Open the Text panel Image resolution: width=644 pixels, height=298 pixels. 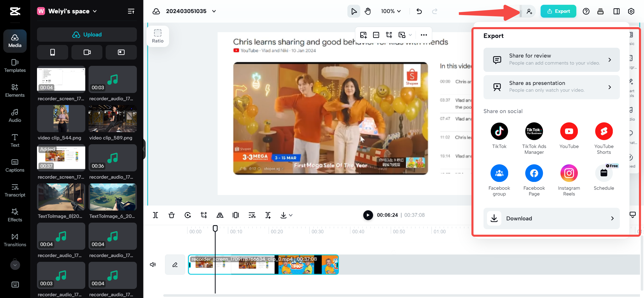pos(15,140)
